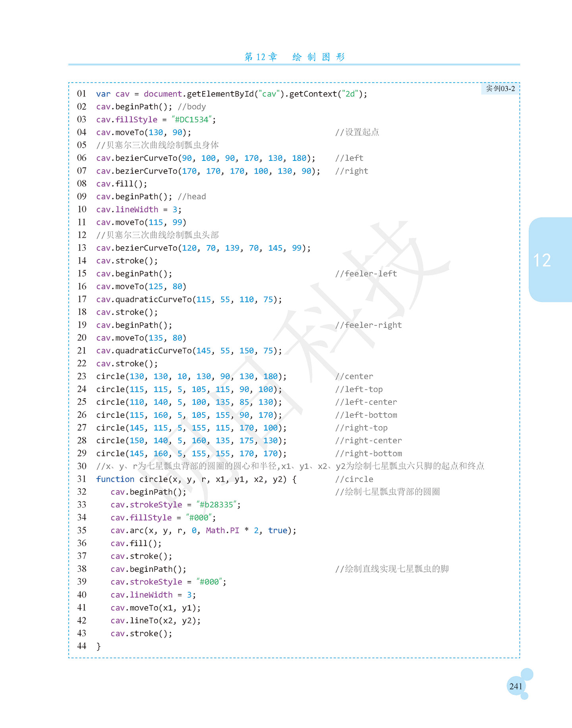Click the //设置起点 comment on line 04
Screen dimensions: 572x728
[357, 132]
